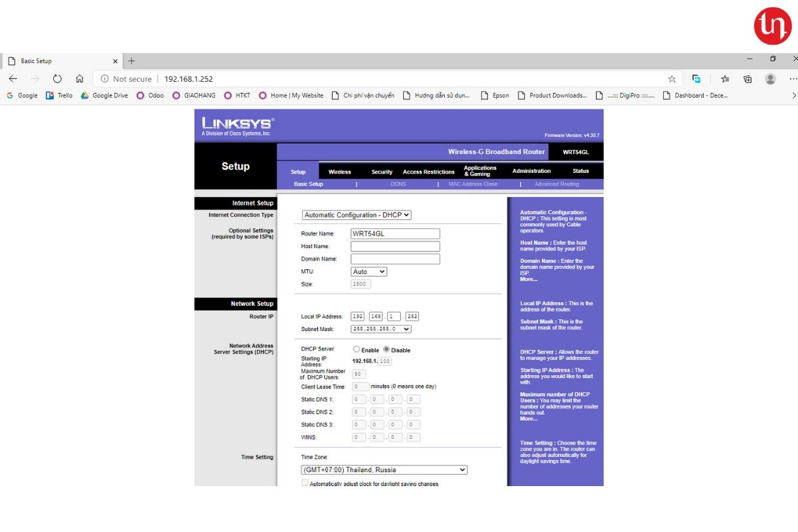Screen dimensions: 798x532
Task: Open the Hướng dẫn sử dụng bookmark
Action: [x=436, y=95]
